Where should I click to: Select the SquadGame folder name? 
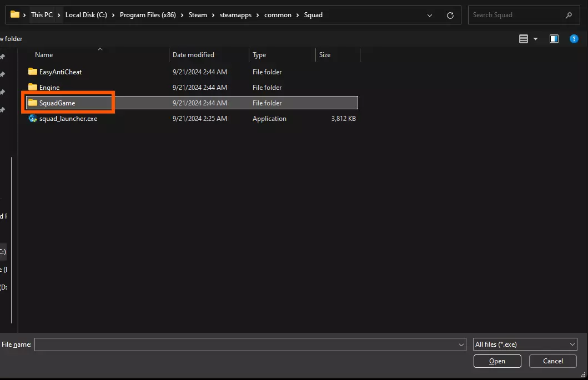pyautogui.click(x=57, y=103)
